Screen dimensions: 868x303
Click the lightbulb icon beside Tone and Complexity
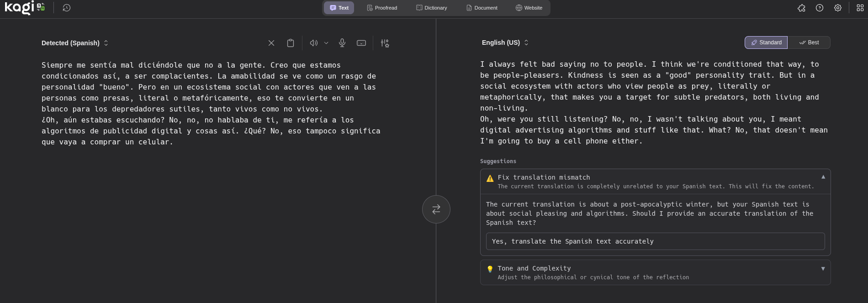[x=490, y=269]
